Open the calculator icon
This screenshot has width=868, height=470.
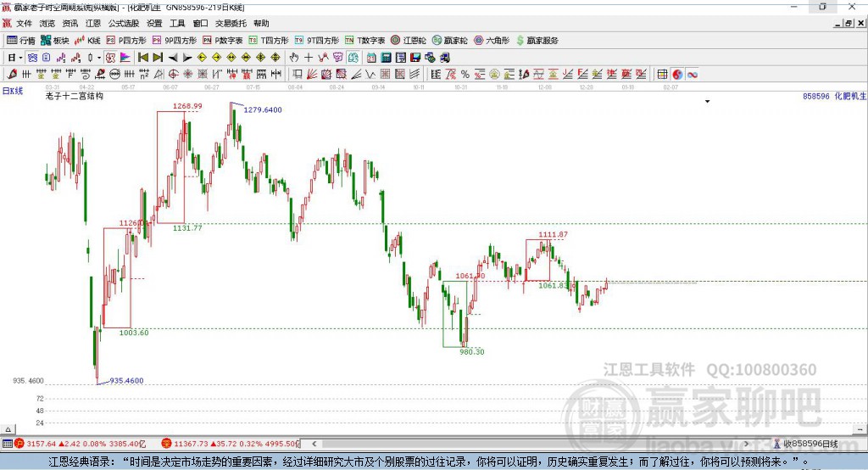pos(386,58)
